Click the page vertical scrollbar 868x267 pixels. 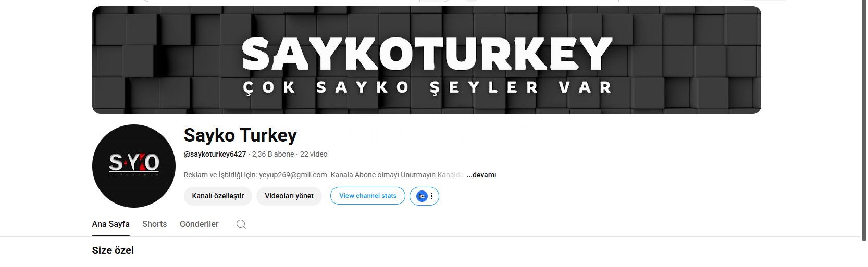coord(864,121)
